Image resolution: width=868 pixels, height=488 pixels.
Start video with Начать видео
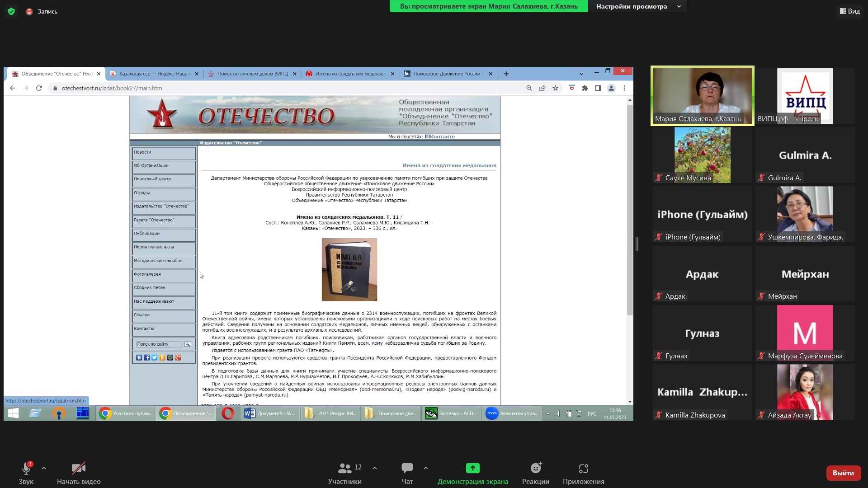[79, 468]
